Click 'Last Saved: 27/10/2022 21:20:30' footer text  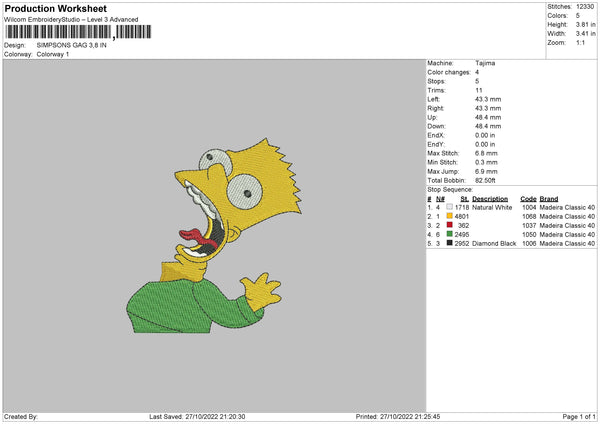(197, 417)
